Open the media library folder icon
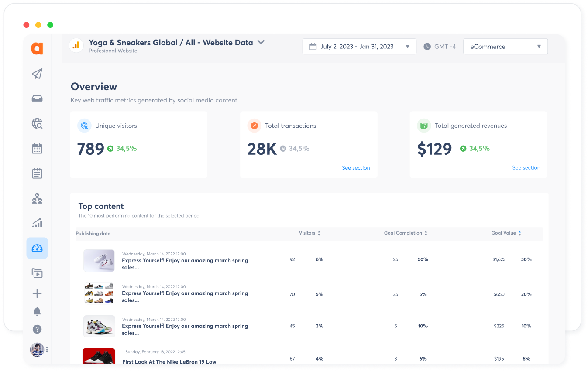Screen dimensions: 588x371 (37, 273)
